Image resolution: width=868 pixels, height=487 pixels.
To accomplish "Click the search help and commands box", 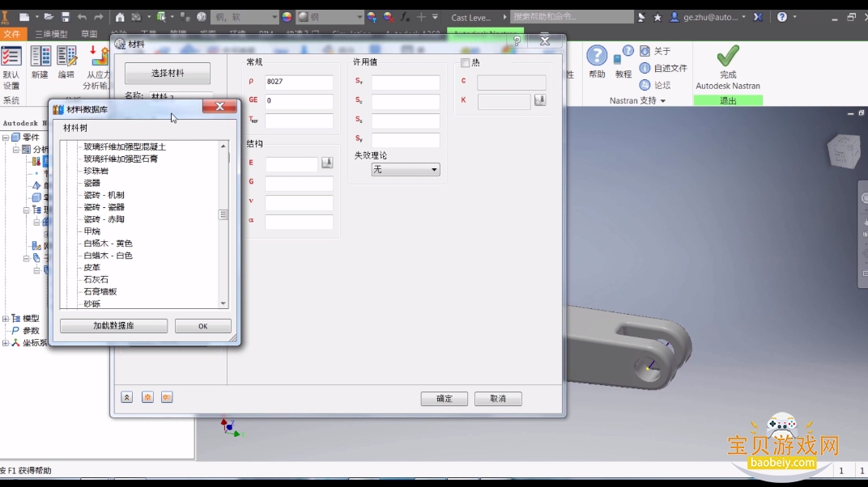I will point(572,17).
